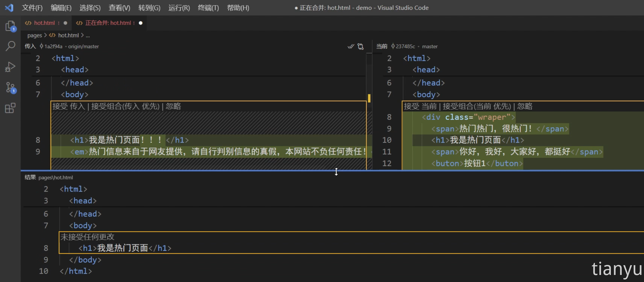Click the yellow conflict marker in overview ruler
This screenshot has width=644, height=282.
(369, 98)
